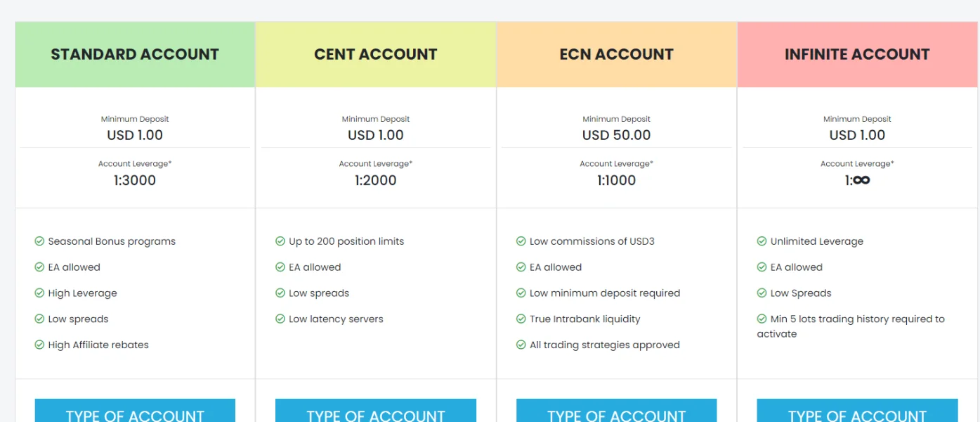980x422 pixels.
Task: Click check icon beside Unlimited Leverage
Action: (x=762, y=241)
